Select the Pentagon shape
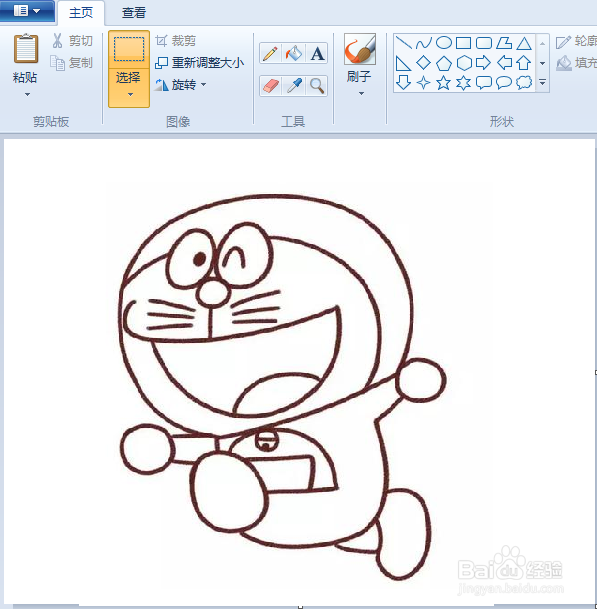 tap(444, 63)
